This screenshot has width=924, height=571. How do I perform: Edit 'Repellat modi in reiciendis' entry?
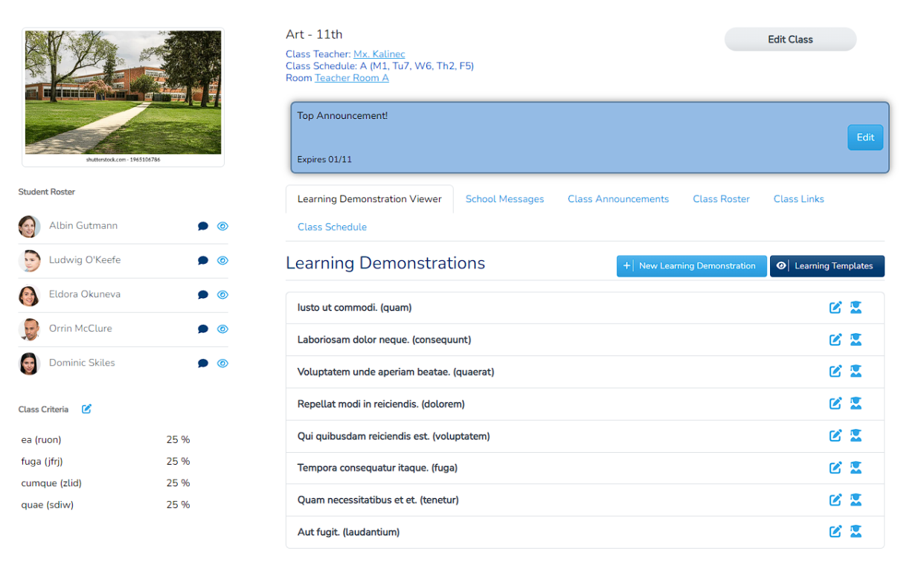pyautogui.click(x=835, y=404)
